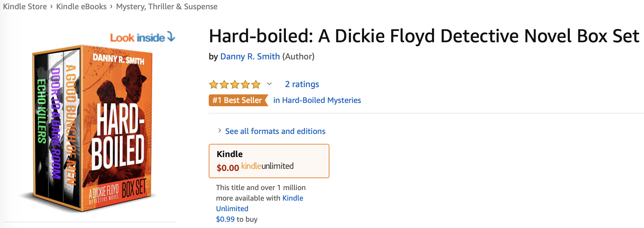Image resolution: width=644 pixels, height=228 pixels.
Task: Click the book title heading
Action: 424,36
